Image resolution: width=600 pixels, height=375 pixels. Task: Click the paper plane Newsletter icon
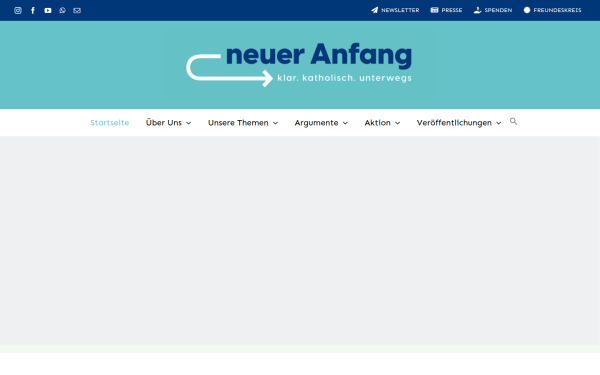point(375,10)
